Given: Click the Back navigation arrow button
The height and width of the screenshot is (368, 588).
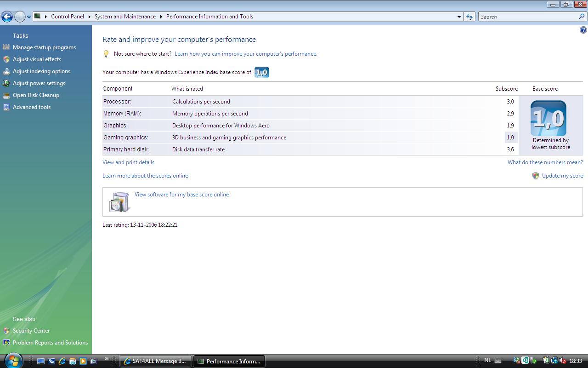Looking at the screenshot, I should (x=7, y=17).
